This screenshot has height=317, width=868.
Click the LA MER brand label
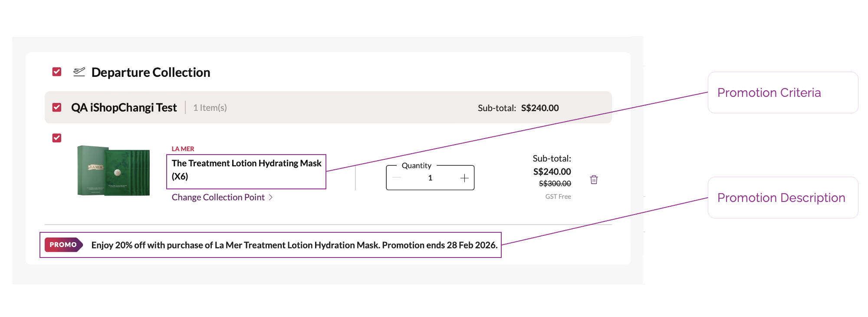pyautogui.click(x=183, y=149)
